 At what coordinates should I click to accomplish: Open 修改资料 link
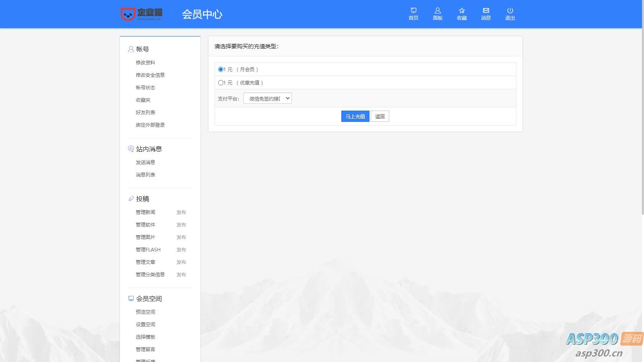click(x=146, y=62)
